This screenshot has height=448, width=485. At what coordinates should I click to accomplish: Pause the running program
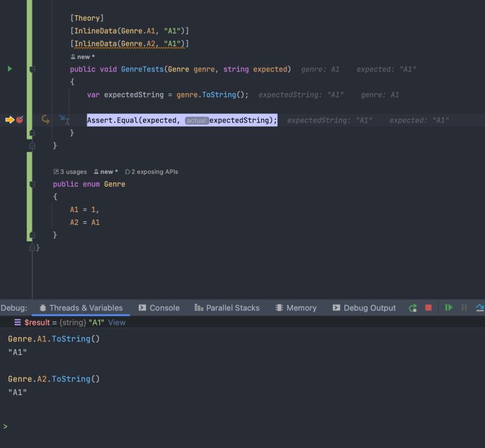pyautogui.click(x=464, y=308)
